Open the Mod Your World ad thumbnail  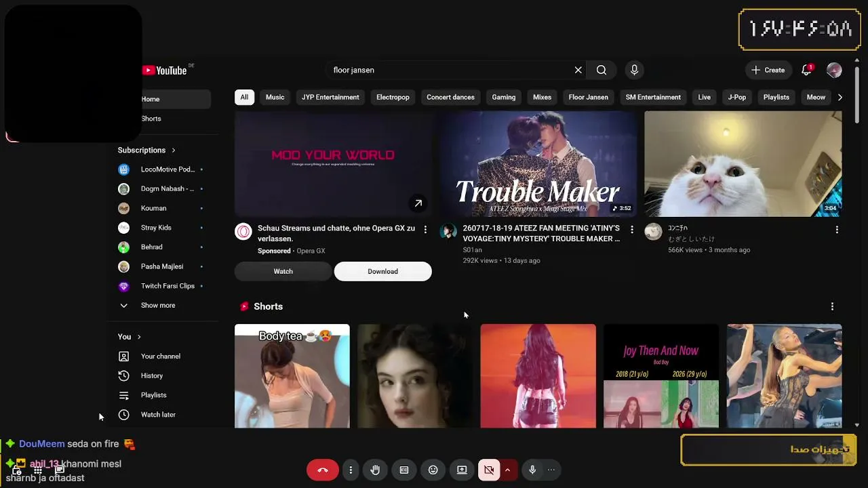(333, 164)
